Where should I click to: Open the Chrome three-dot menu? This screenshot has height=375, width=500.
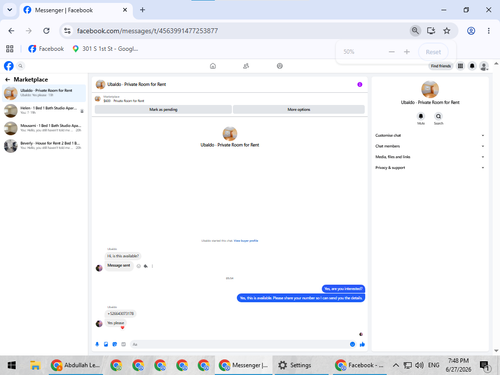tap(489, 31)
